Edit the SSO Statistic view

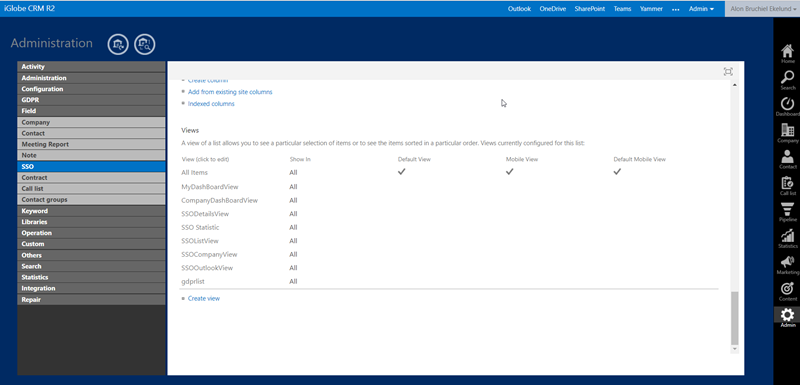(x=200, y=227)
